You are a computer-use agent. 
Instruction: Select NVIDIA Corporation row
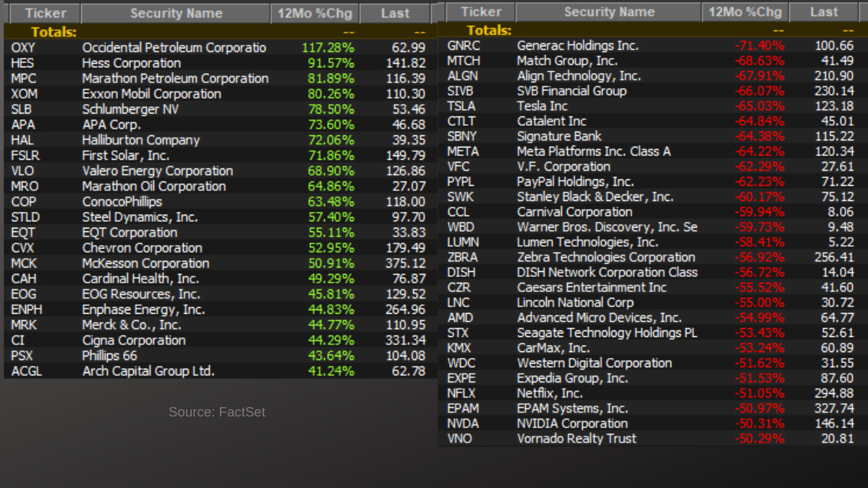[652, 423]
